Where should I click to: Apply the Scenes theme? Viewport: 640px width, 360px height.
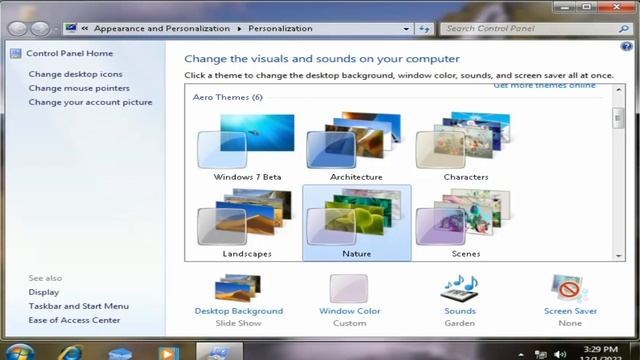(466, 223)
